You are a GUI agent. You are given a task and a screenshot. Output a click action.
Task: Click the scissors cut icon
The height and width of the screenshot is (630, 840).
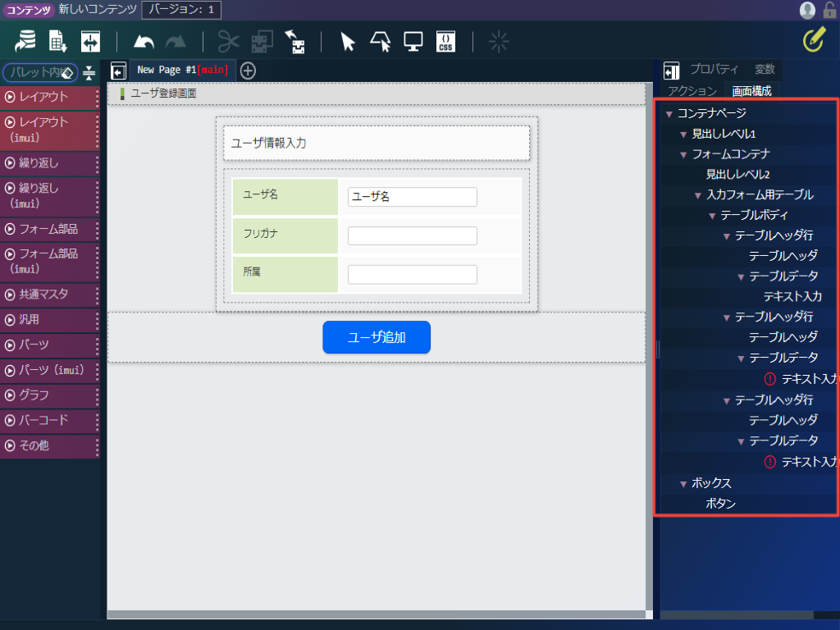228,41
